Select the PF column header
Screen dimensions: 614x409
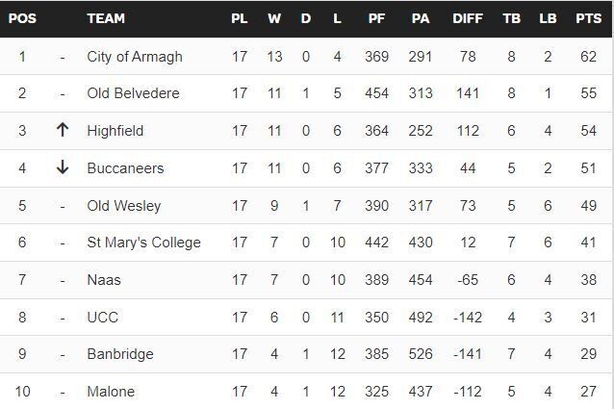coord(376,18)
